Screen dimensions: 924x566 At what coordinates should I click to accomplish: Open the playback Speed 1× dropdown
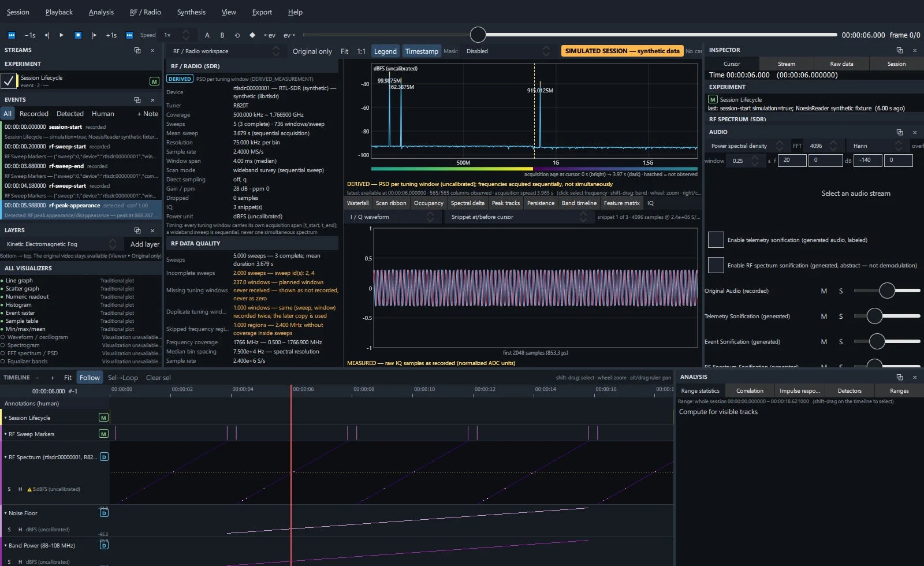coord(176,35)
